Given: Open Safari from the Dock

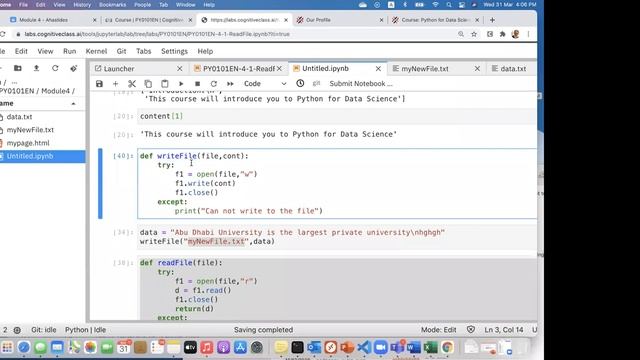Looking at the screenshot, I should click(24, 347).
